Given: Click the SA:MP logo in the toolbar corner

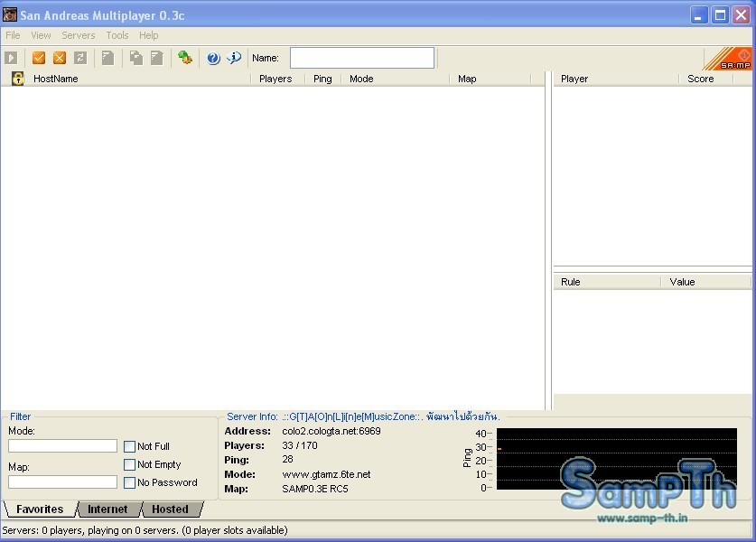Looking at the screenshot, I should (729, 59).
